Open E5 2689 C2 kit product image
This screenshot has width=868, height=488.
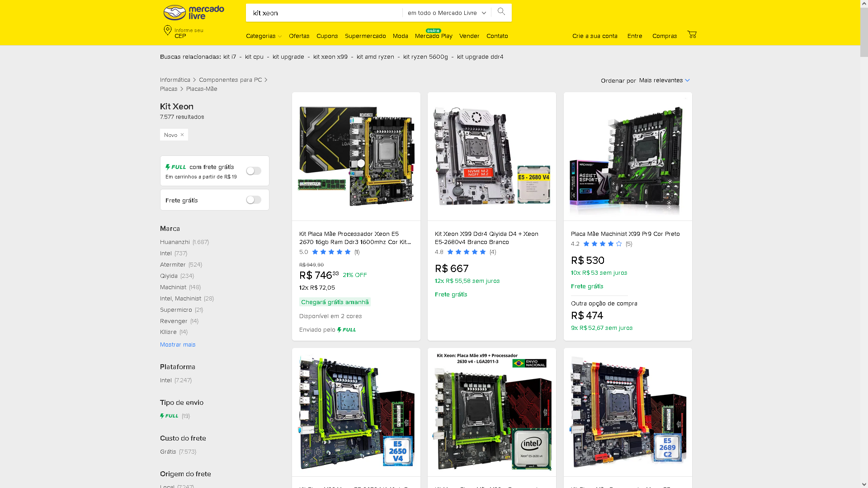point(628,412)
